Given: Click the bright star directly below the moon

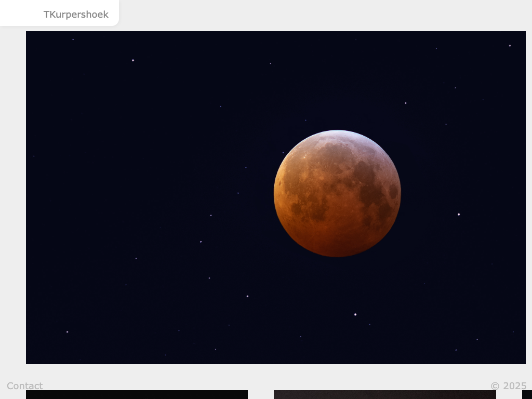Looking at the screenshot, I should (x=355, y=314).
